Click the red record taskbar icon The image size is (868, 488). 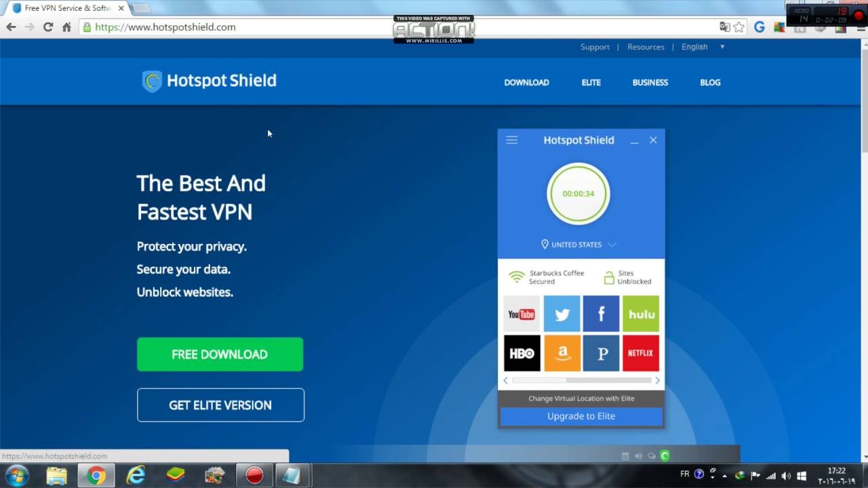[x=254, y=476]
